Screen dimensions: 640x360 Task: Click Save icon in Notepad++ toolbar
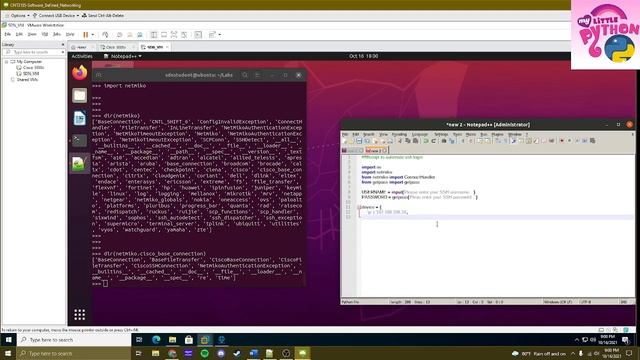pyautogui.click(x=359, y=141)
